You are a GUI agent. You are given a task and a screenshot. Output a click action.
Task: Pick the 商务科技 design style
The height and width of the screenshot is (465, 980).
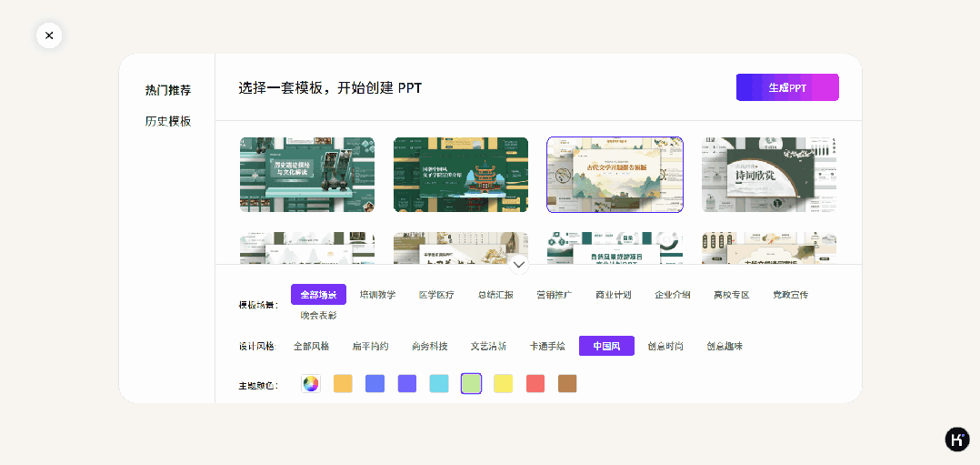[x=429, y=346]
